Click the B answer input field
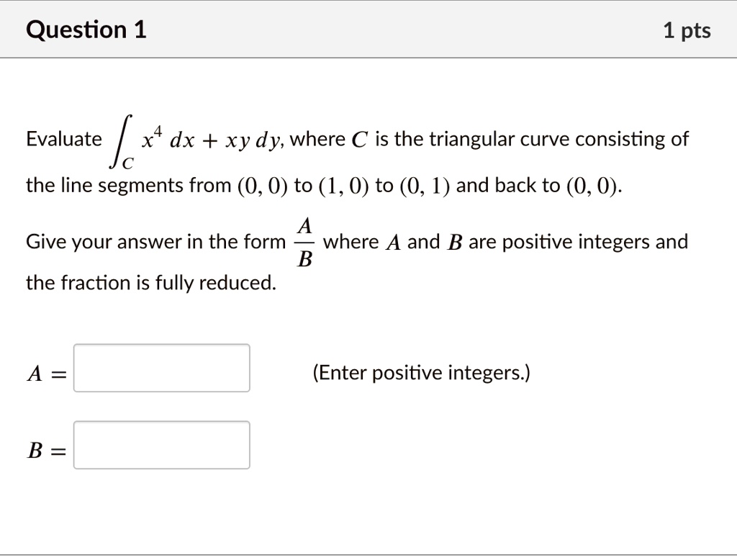The width and height of the screenshot is (737, 560). coord(160,445)
